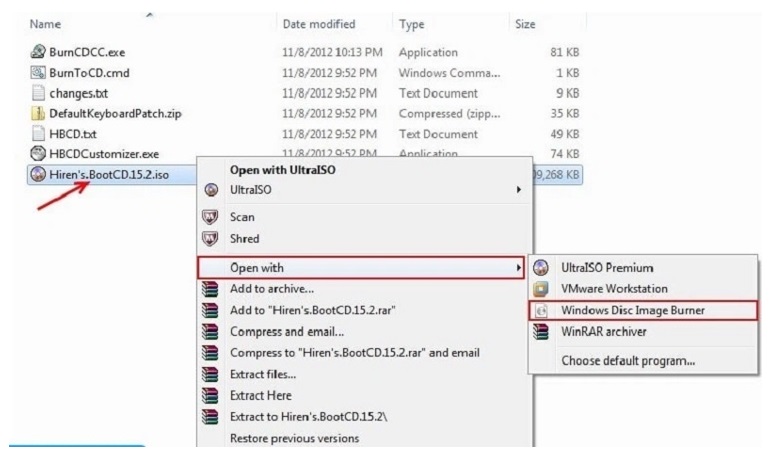Click the DefaultKeyboardPatch.zip folder icon
This screenshot has height=458, width=779.
coord(39,113)
